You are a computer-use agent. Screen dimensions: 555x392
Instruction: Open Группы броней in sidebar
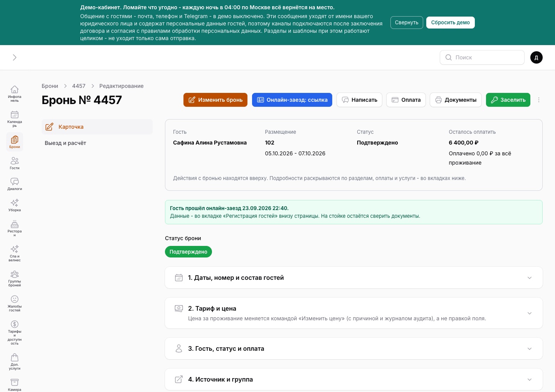pos(15,278)
